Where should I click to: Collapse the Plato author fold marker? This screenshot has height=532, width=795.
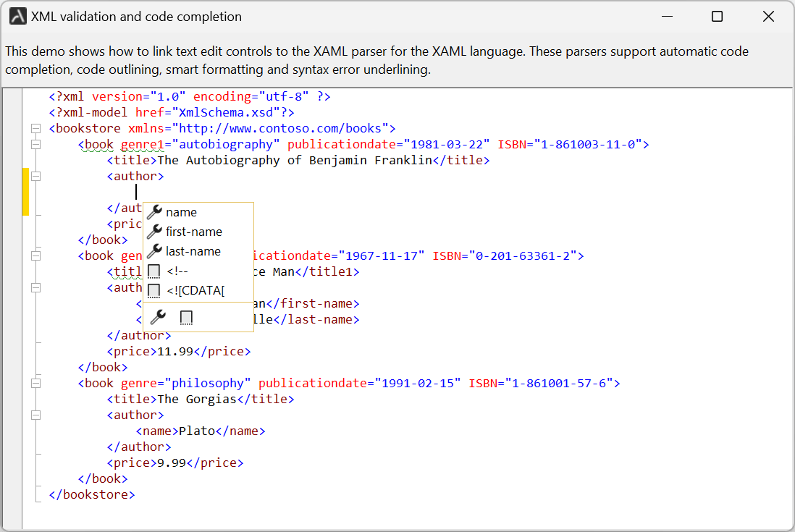pos(35,415)
